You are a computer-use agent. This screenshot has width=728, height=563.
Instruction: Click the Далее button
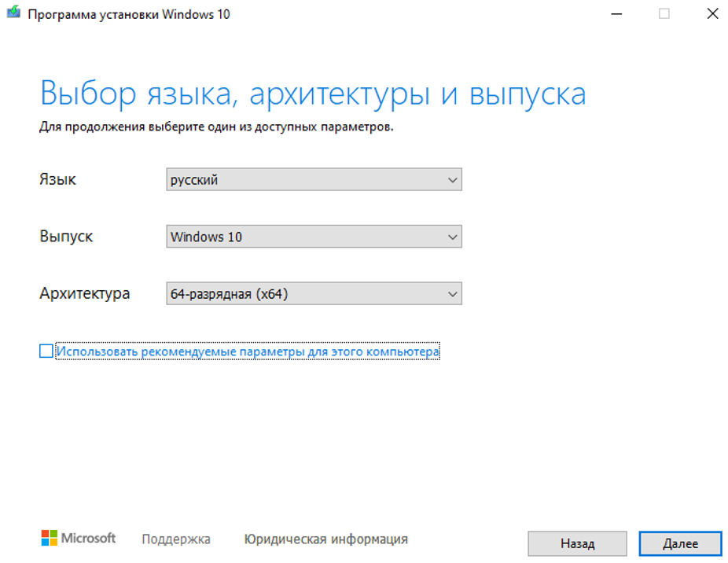pyautogui.click(x=680, y=543)
